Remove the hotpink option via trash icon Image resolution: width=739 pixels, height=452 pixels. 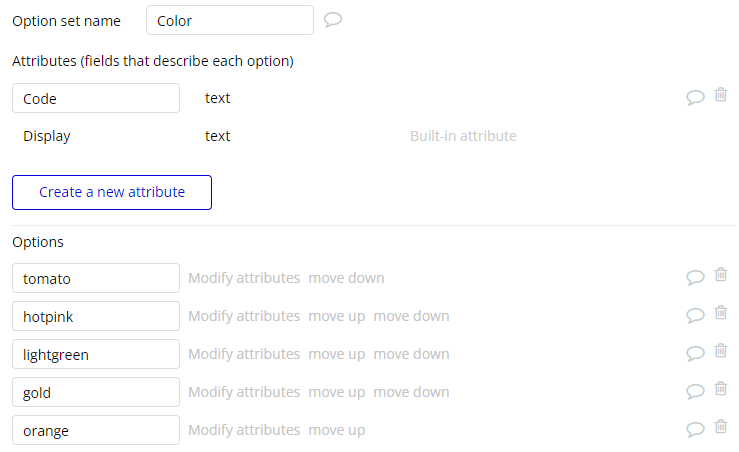(721, 314)
